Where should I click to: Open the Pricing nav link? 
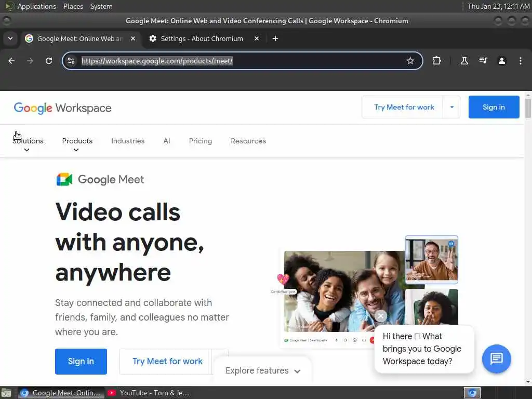click(200, 141)
